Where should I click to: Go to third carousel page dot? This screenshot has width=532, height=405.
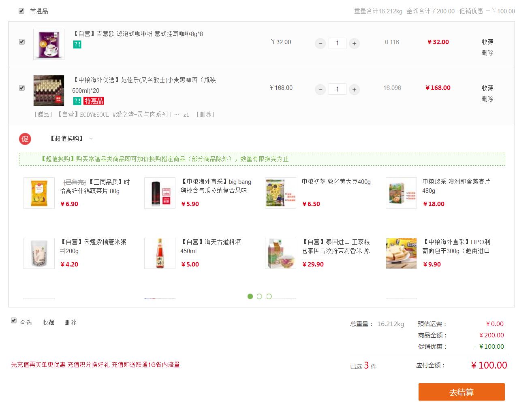[x=269, y=296]
